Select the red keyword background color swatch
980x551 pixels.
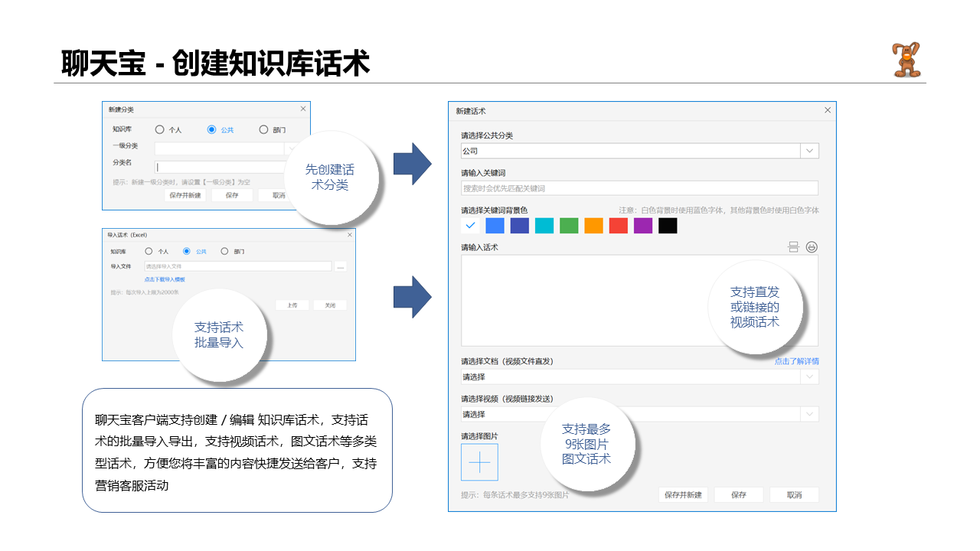(x=618, y=226)
